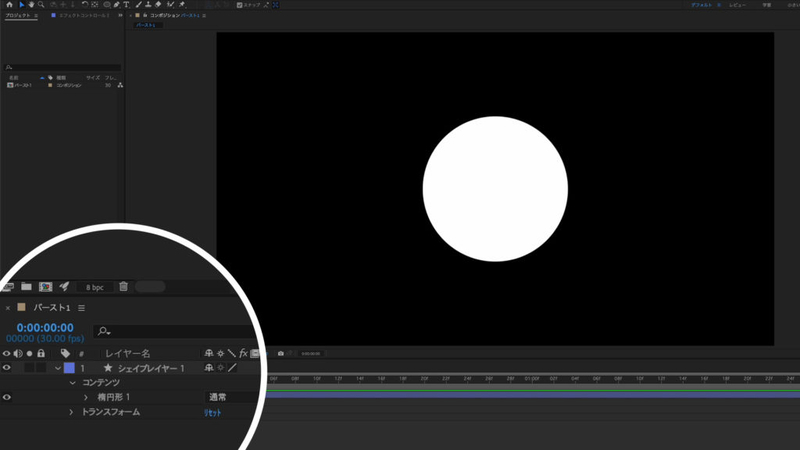Switch to the エフェクトコントロール tab
This screenshot has height=450, width=800.
(84, 15)
